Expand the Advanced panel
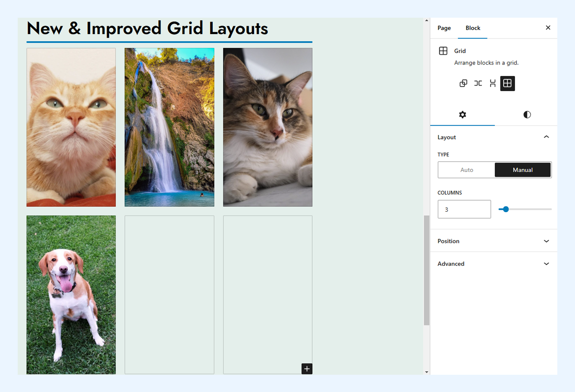The width and height of the screenshot is (575, 392). click(494, 263)
